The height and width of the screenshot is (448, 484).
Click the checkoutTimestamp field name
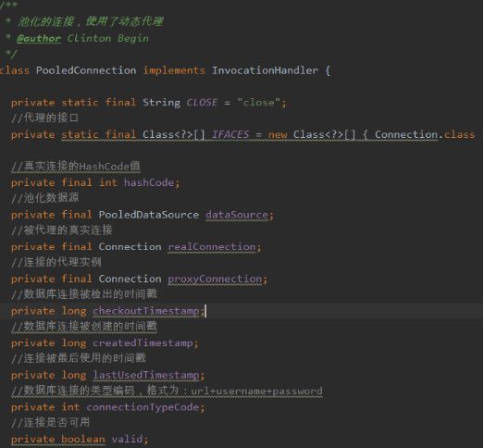pos(146,311)
